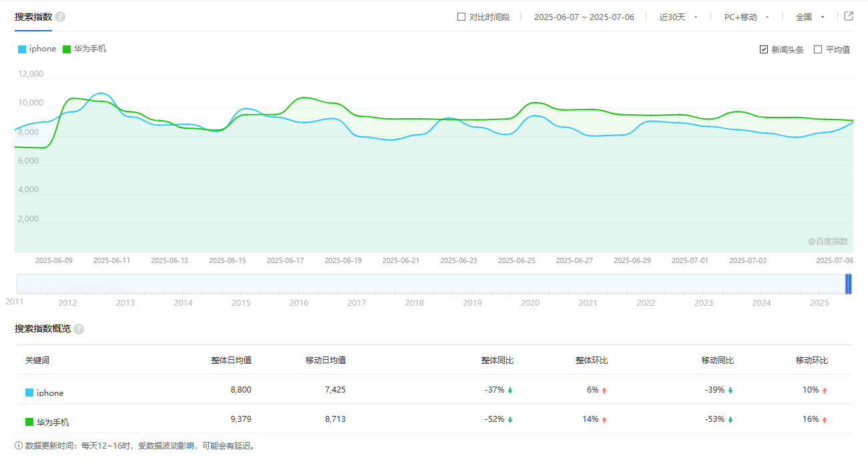868x464 pixels.
Task: Click the 整体日均值 column header
Action: click(231, 361)
